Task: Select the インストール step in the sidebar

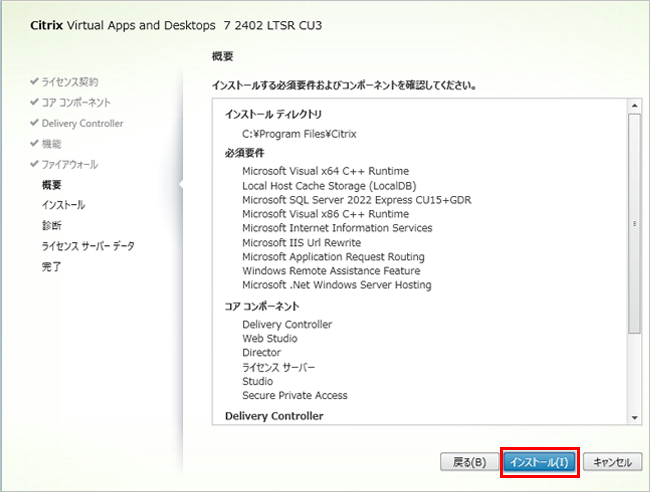Action: 63,205
